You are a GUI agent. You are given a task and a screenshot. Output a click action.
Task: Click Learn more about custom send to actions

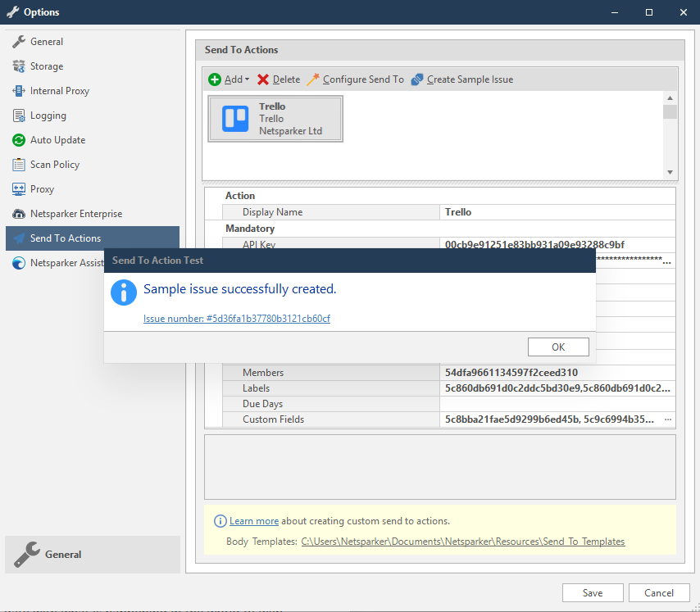click(253, 520)
